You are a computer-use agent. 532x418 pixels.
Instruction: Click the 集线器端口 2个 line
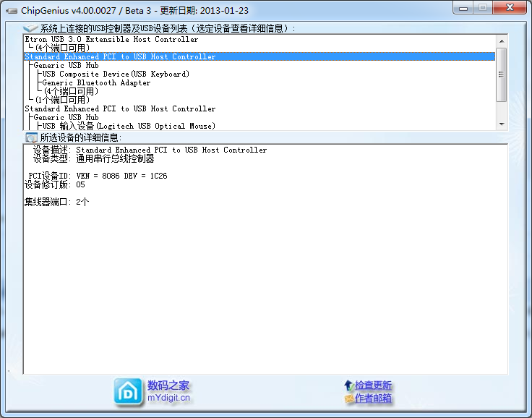point(56,202)
